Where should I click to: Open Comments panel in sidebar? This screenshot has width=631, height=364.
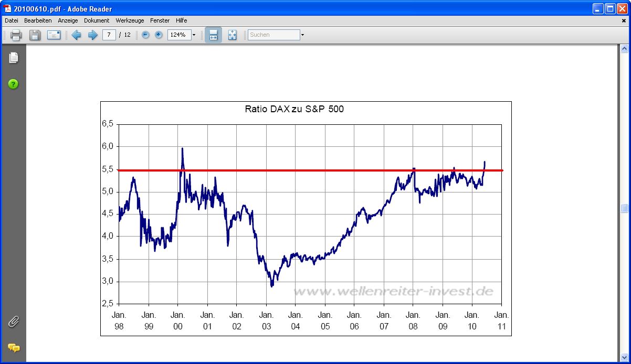(13, 348)
